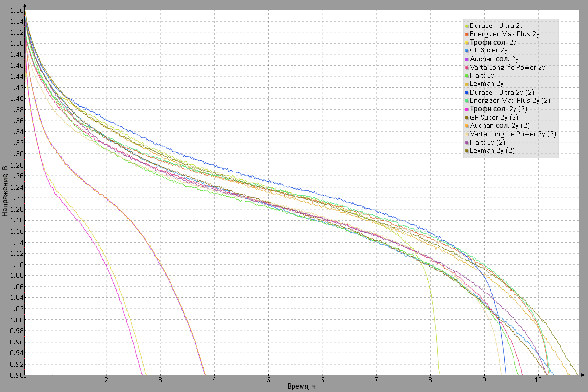Image resolution: width=588 pixels, height=392 pixels.
Task: Click the 1.10 tick label on the voltage axis
Action: (16, 265)
